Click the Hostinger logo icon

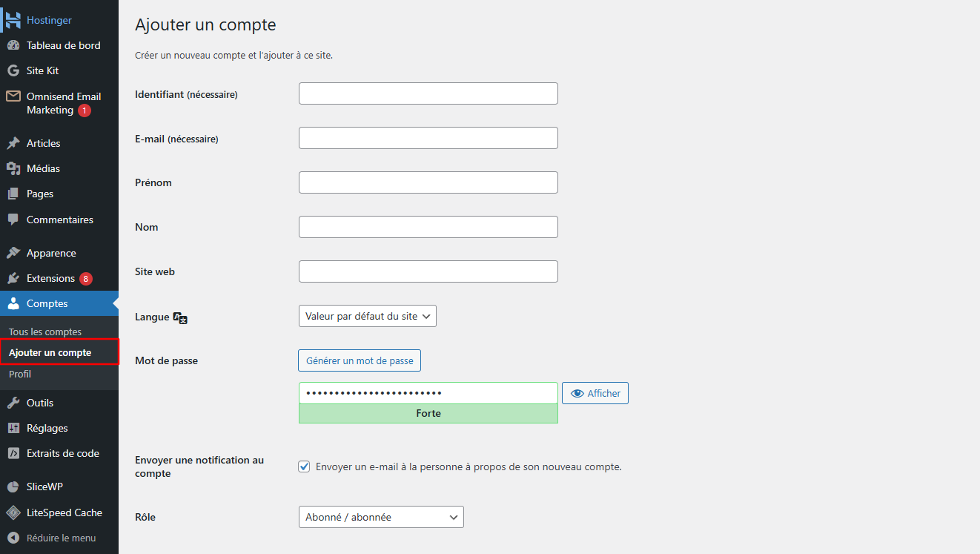pos(13,19)
